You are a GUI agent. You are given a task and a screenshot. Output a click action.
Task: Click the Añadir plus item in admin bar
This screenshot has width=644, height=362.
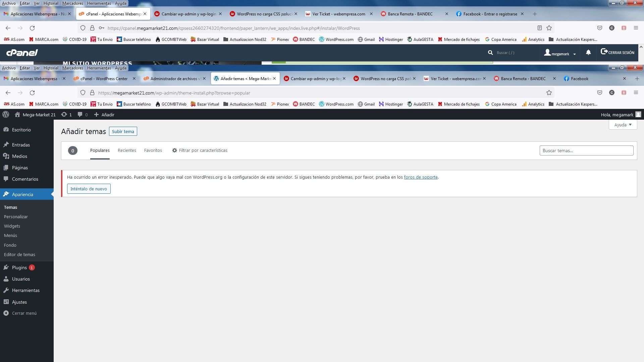click(104, 115)
